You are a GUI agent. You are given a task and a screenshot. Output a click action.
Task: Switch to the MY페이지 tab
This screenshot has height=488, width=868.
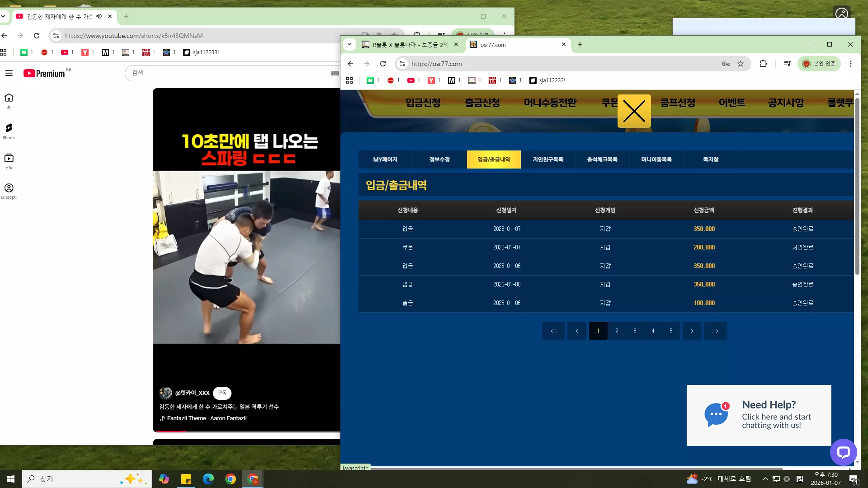pyautogui.click(x=385, y=160)
